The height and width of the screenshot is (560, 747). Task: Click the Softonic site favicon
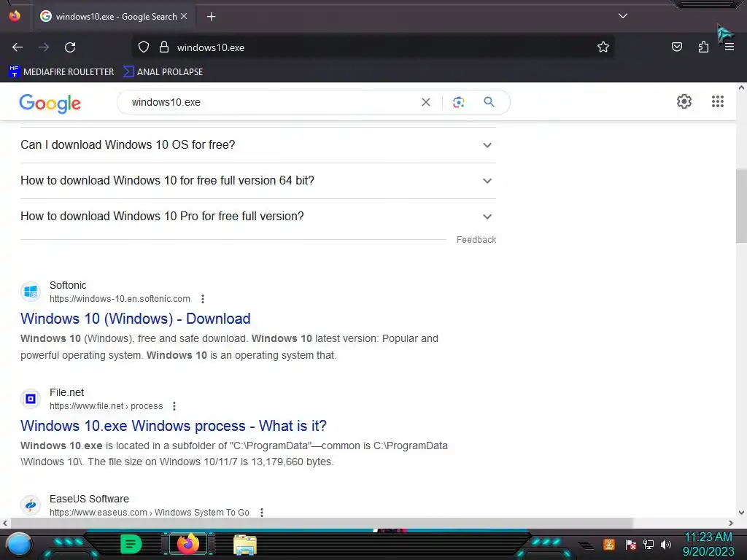[x=31, y=292]
